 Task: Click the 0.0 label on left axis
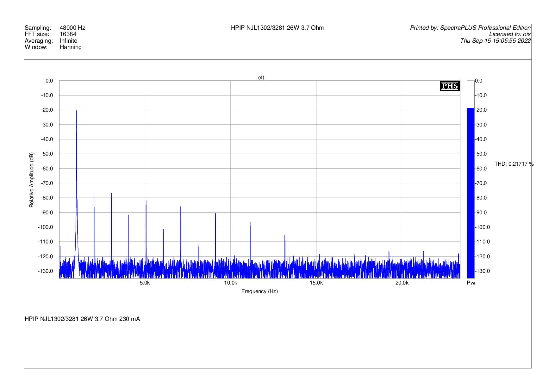[x=49, y=81]
